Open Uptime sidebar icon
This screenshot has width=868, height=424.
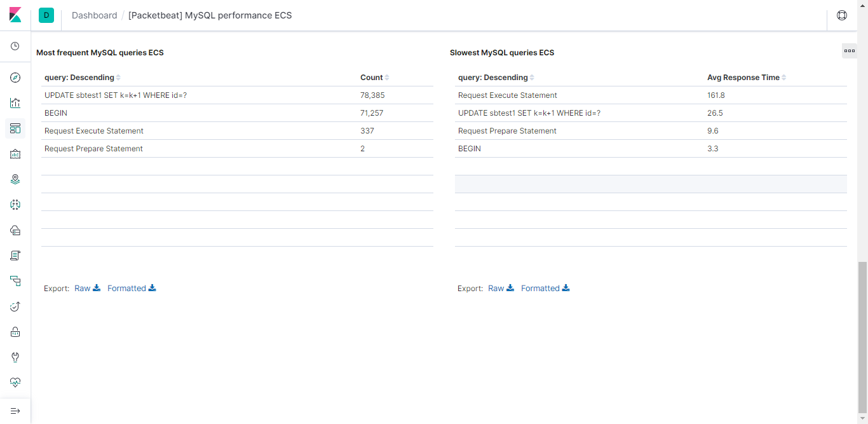pyautogui.click(x=15, y=306)
